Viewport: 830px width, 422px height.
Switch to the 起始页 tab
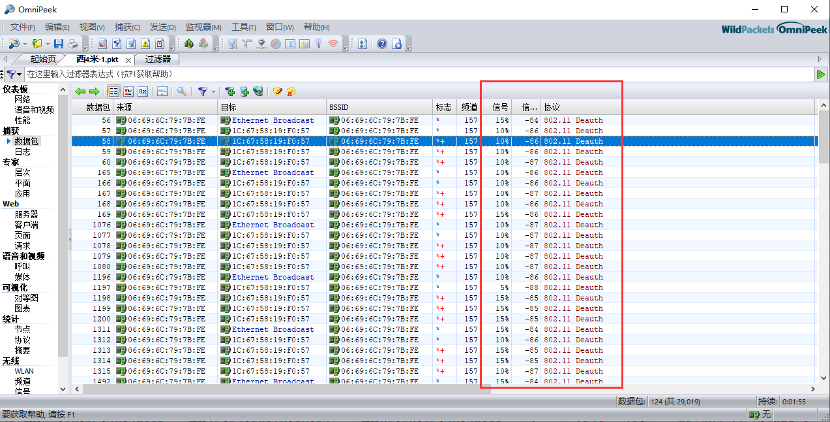click(42, 59)
